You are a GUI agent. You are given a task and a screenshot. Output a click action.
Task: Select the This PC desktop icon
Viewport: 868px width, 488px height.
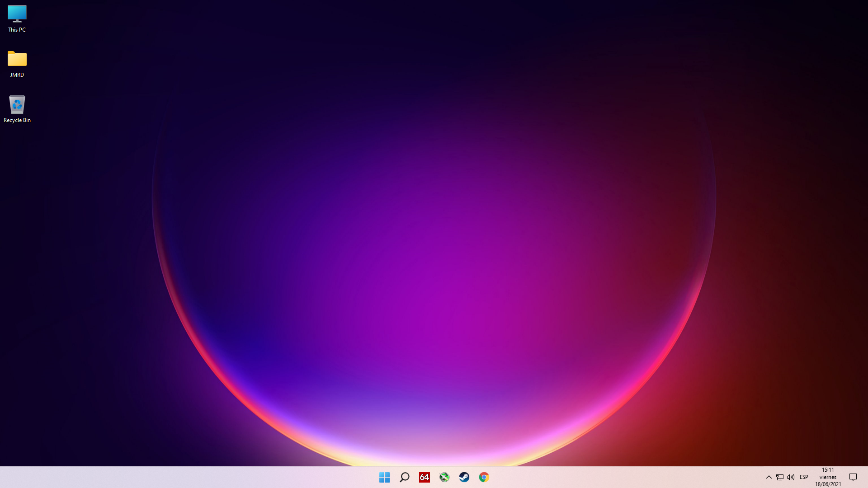pos(17,14)
